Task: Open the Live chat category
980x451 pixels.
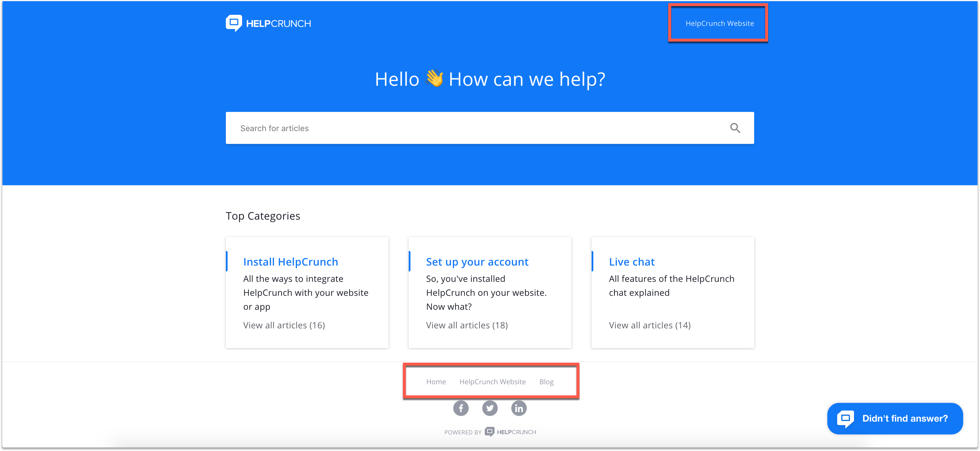Action: [632, 262]
